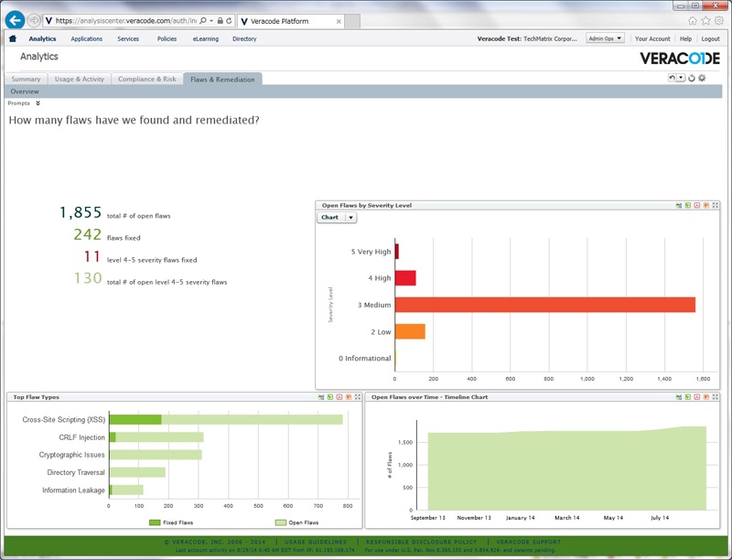732x560 pixels.
Task: Open the Directory menu
Action: (244, 38)
